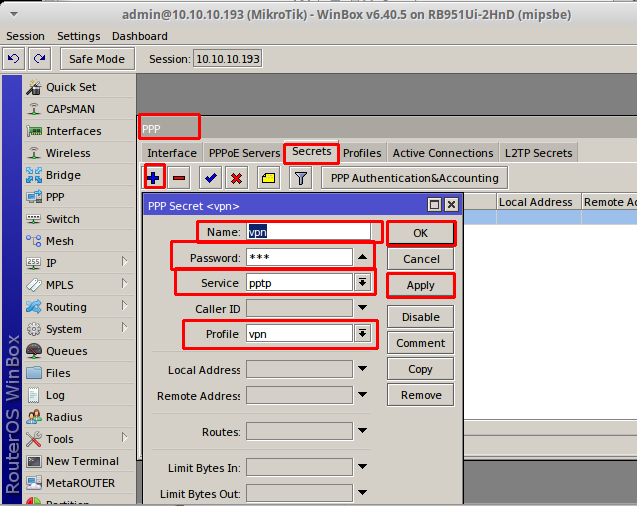637x506 pixels.
Task: Click Cancel in the PPP Secret dialog
Action: click(x=420, y=259)
